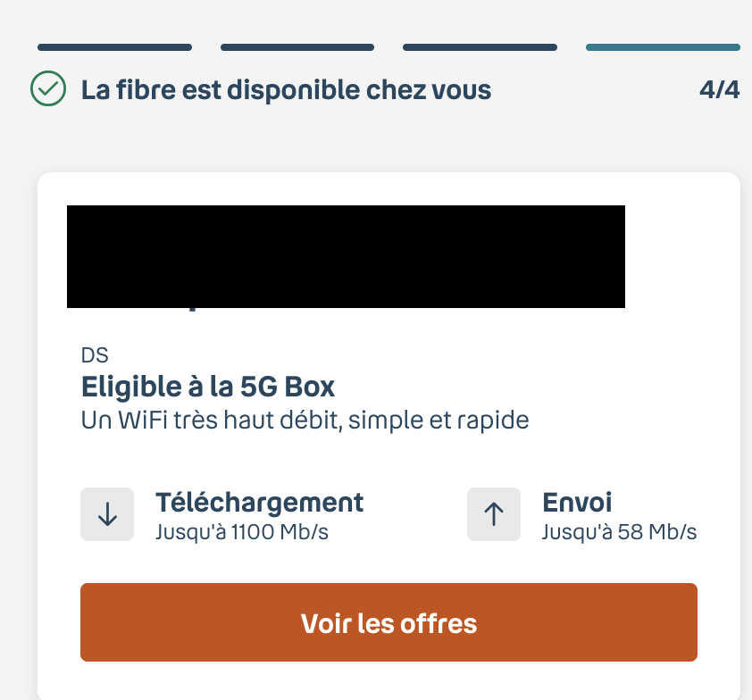Click the Jusqu'à 1100 Mb/s text
The width and height of the screenshot is (752, 700).
point(242,532)
